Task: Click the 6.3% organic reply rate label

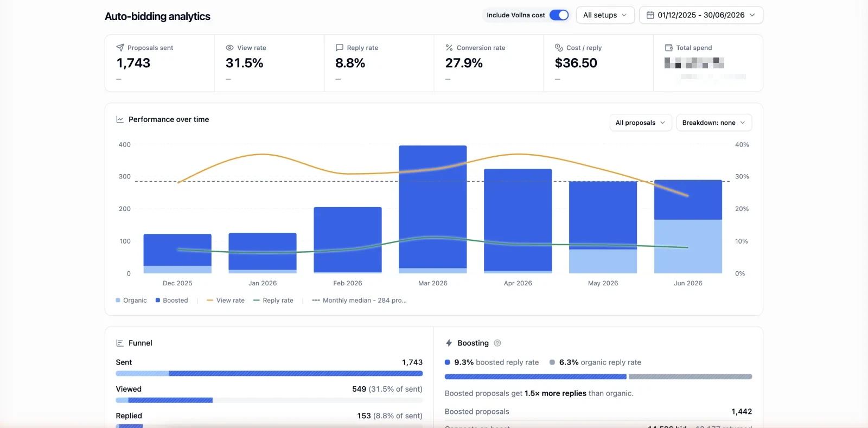Action: (x=596, y=362)
